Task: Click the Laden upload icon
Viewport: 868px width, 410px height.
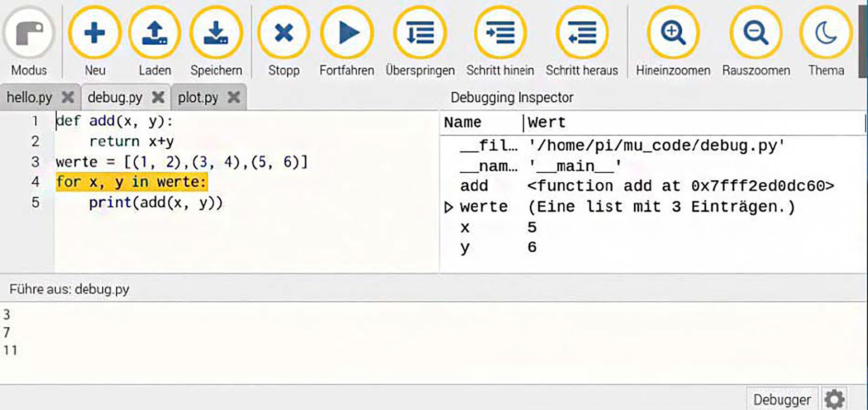Action: coord(154,33)
